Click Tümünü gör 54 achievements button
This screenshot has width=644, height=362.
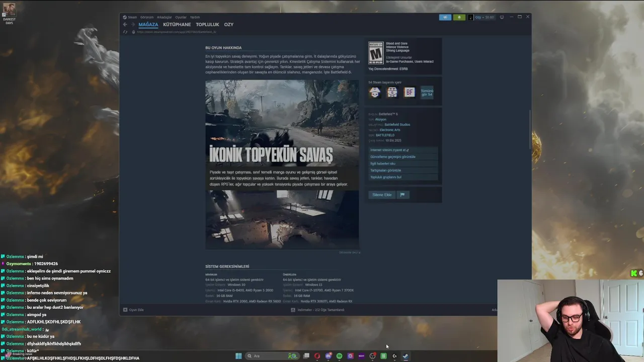pos(427,93)
